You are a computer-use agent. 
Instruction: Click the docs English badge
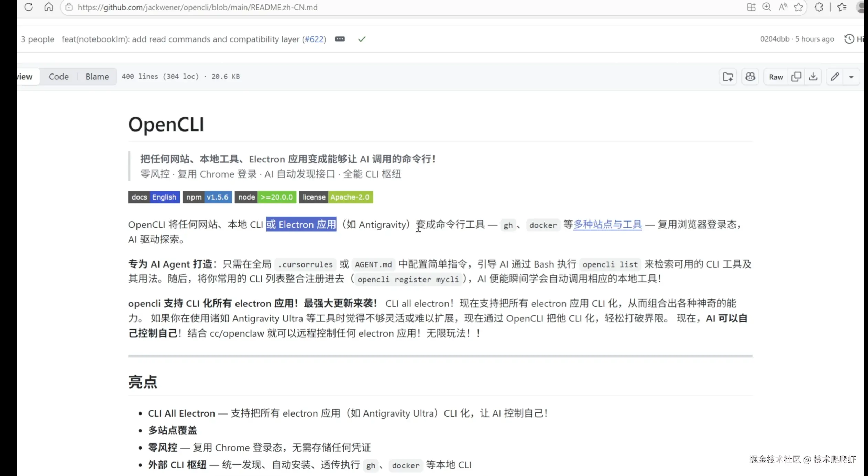154,197
